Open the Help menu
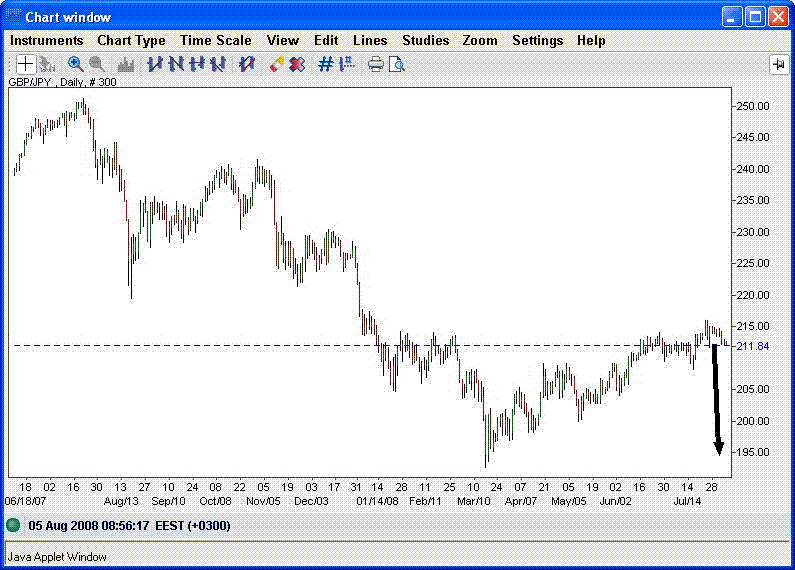 pos(591,40)
